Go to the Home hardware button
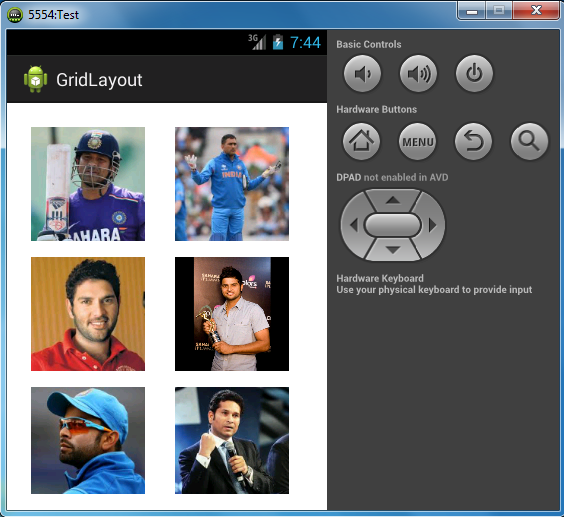Screen dimensions: 564x517 (361, 141)
